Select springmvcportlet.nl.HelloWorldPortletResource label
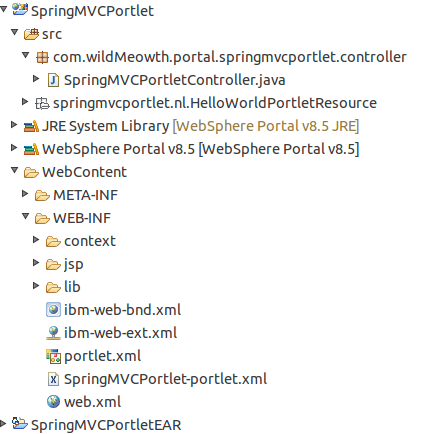The width and height of the screenshot is (444, 434). (215, 103)
